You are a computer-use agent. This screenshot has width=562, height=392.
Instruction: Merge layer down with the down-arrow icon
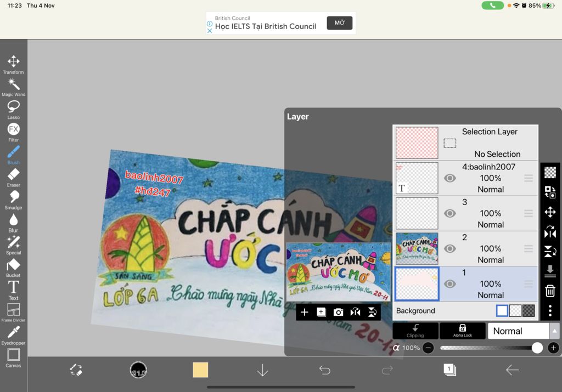click(550, 271)
